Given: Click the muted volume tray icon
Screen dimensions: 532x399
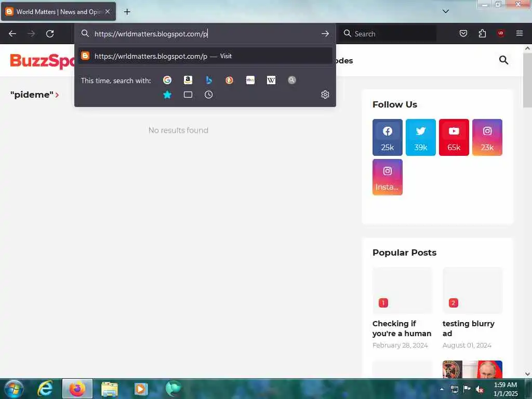Looking at the screenshot, I should tap(480, 390).
